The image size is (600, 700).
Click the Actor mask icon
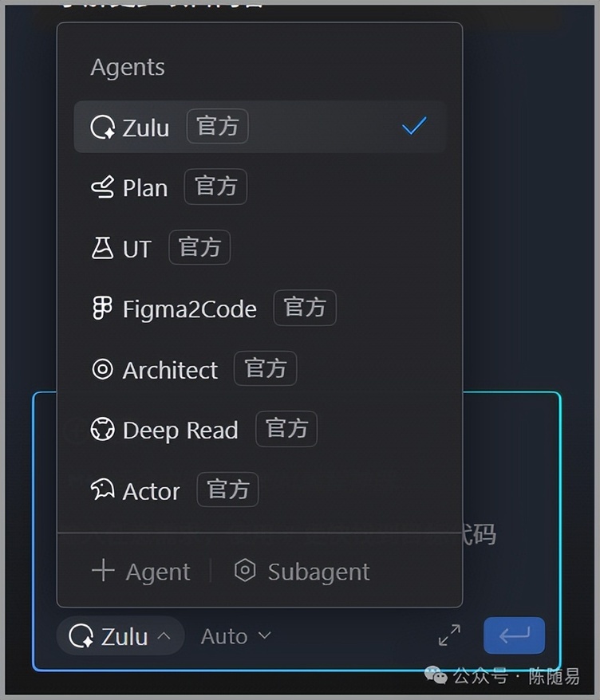103,490
